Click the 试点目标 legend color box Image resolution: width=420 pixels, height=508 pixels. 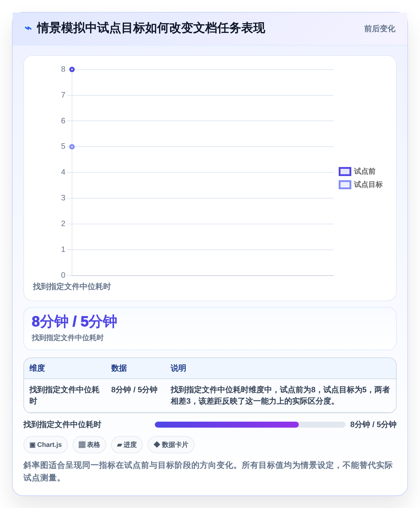tap(345, 185)
